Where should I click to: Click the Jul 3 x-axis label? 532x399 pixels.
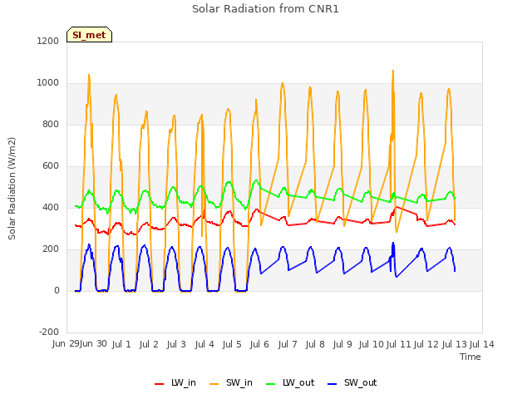tap(176, 344)
